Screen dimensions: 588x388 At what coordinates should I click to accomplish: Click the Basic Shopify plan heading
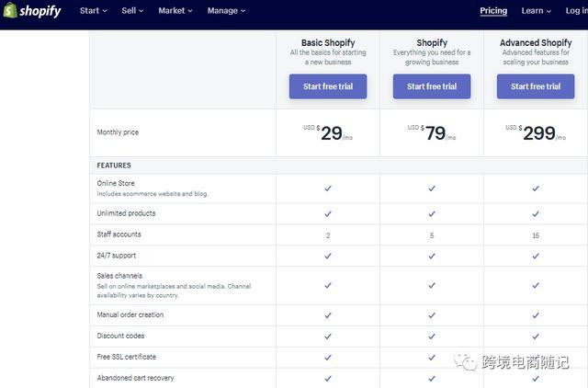[x=328, y=42]
